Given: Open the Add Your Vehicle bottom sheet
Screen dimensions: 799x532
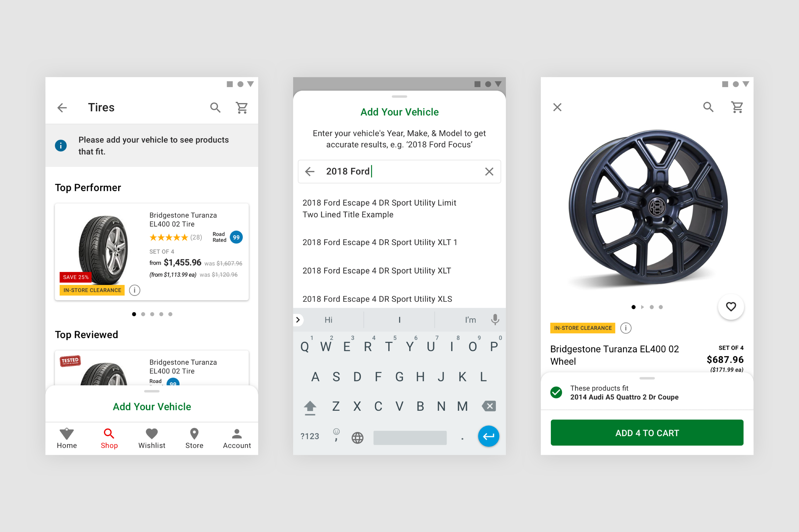Looking at the screenshot, I should [x=152, y=406].
